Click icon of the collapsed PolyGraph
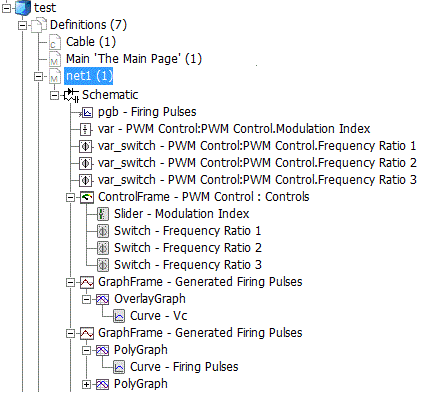This screenshot has height=396, width=422. (102, 385)
